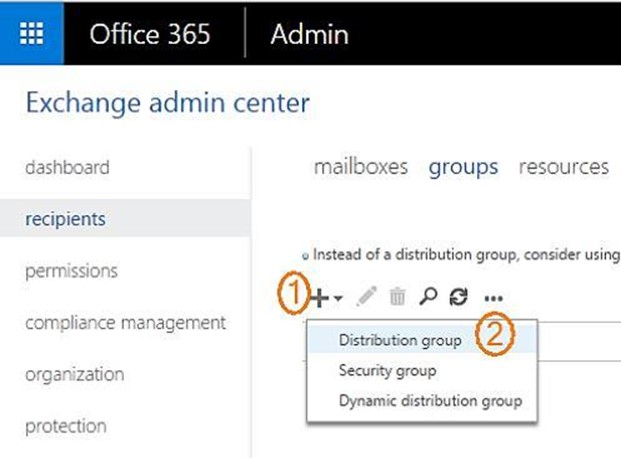Click the Office 365 header title
The height and width of the screenshot is (458, 621).
(x=150, y=34)
